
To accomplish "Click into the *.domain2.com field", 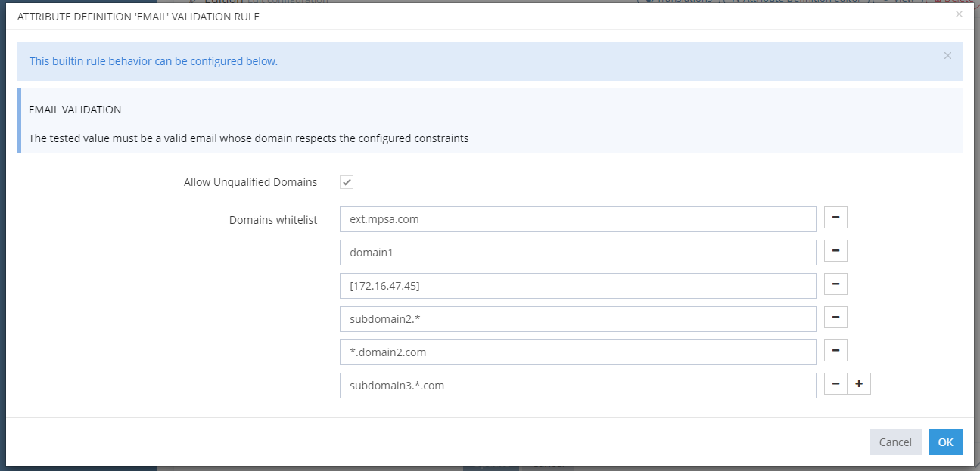I will click(577, 352).
